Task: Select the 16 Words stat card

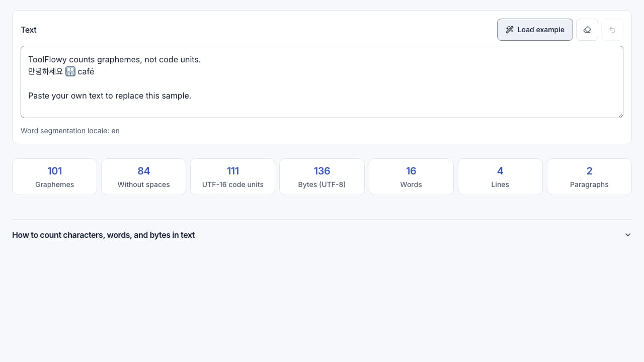Action: tap(411, 177)
